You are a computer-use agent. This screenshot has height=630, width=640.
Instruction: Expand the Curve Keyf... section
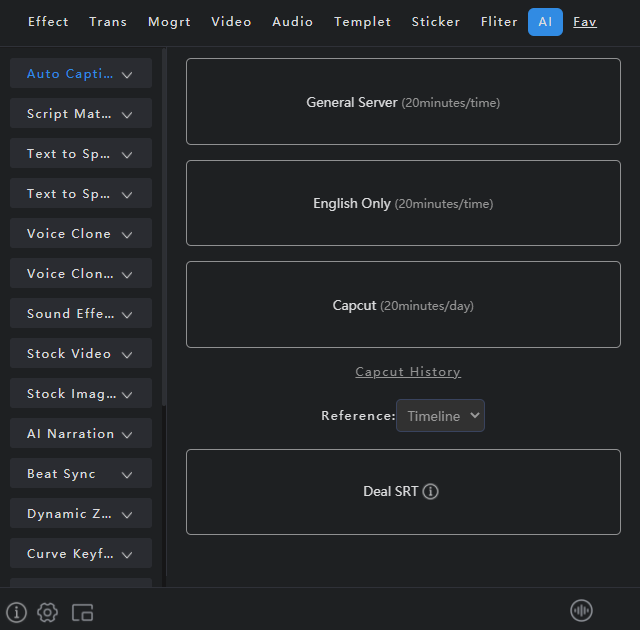tap(81, 553)
